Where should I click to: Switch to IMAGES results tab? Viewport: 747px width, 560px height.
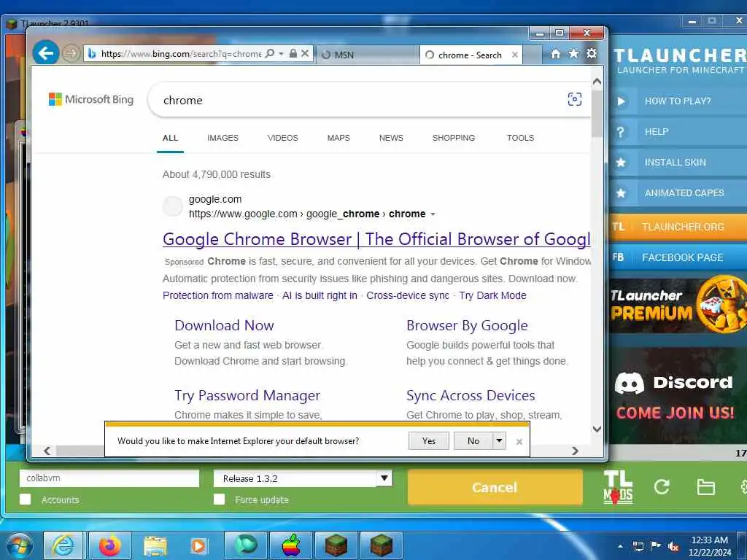(x=222, y=138)
